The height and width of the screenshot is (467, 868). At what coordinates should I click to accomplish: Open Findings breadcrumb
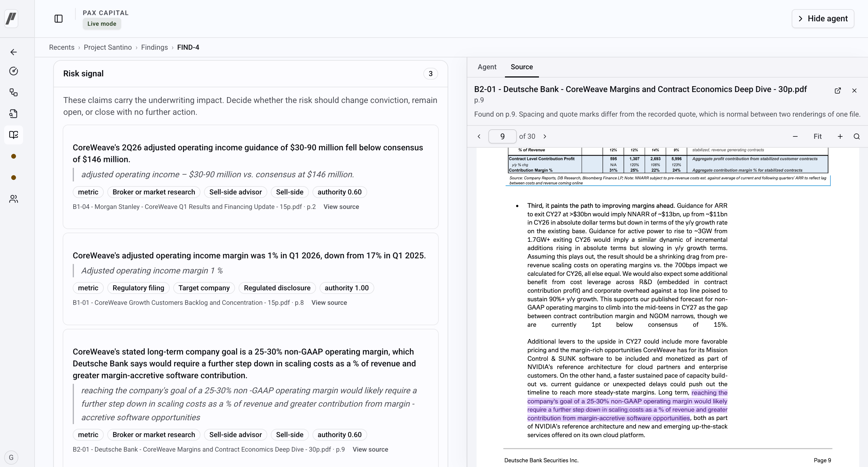point(154,47)
